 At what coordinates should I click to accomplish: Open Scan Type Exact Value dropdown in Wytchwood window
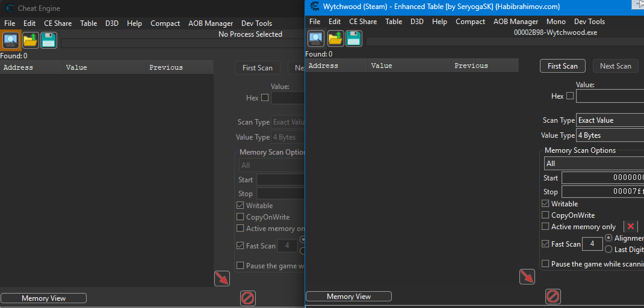point(610,120)
